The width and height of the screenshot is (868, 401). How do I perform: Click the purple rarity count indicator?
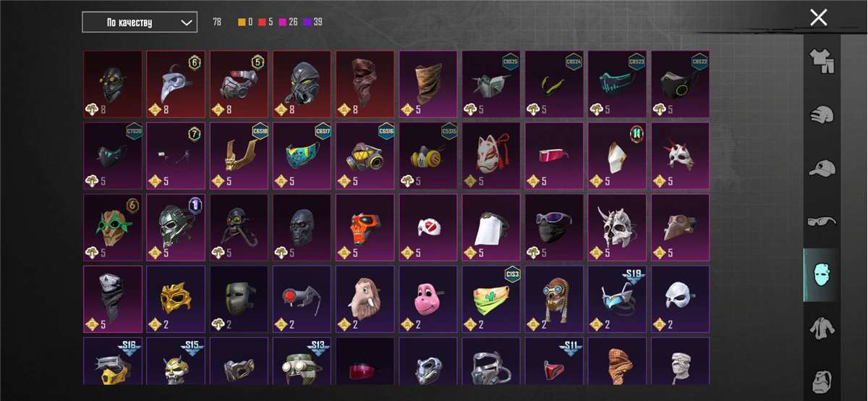pos(312,22)
